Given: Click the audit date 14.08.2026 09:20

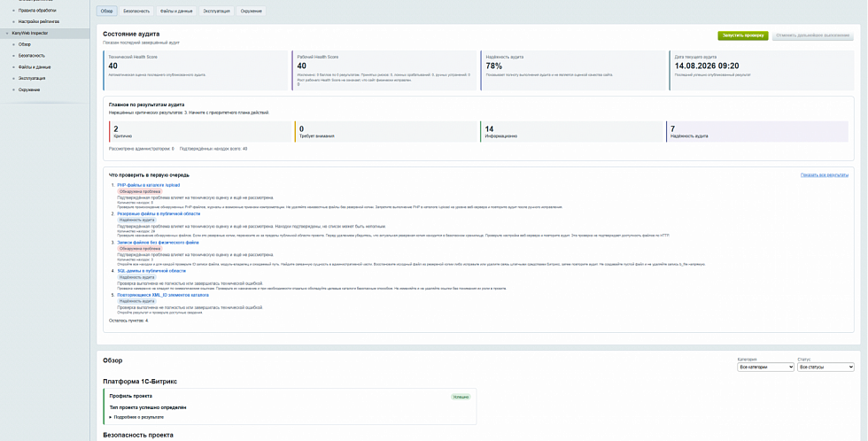Looking at the screenshot, I should tap(707, 66).
